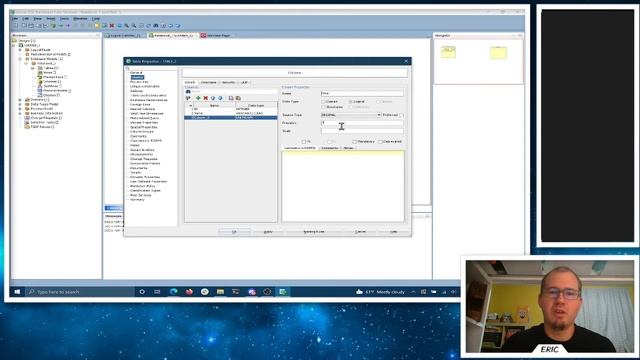This screenshot has height=360, width=640.
Task: Select the Logical data type radio button
Action: [351, 102]
